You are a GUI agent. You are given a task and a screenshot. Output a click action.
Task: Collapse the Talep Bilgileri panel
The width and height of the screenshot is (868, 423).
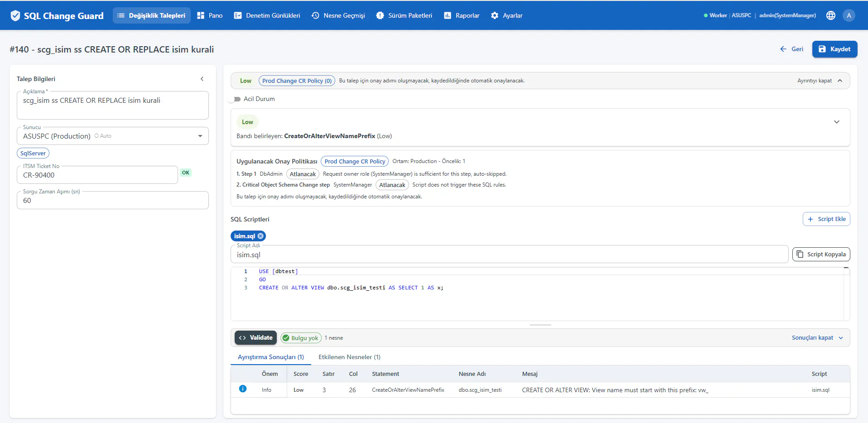202,79
